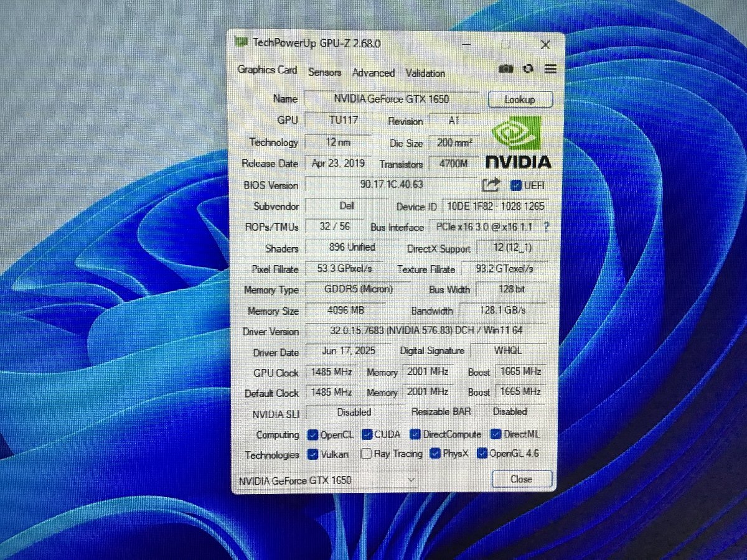Toggle the CUDA checkbox

[367, 434]
